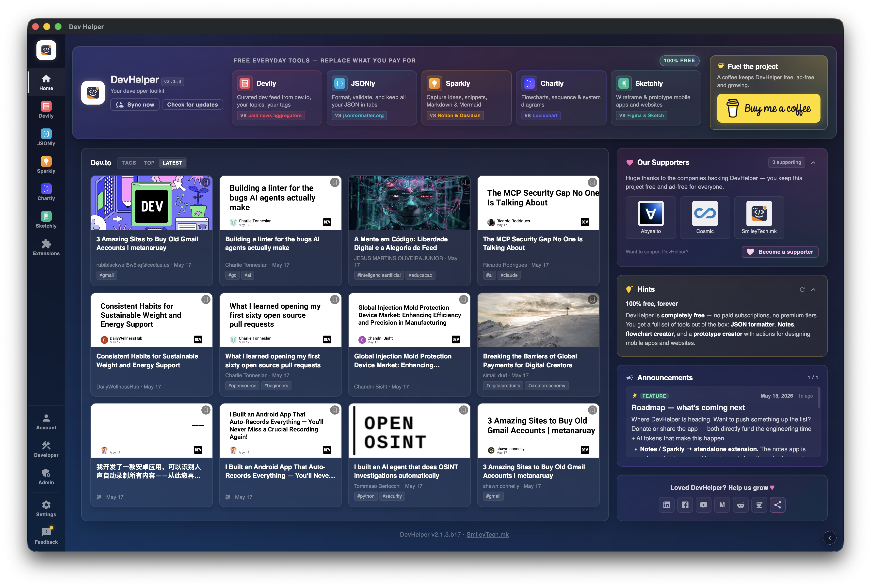Viewport: 871px width, 588px height.
Task: Share DevHelper on LinkedIn
Action: click(666, 505)
